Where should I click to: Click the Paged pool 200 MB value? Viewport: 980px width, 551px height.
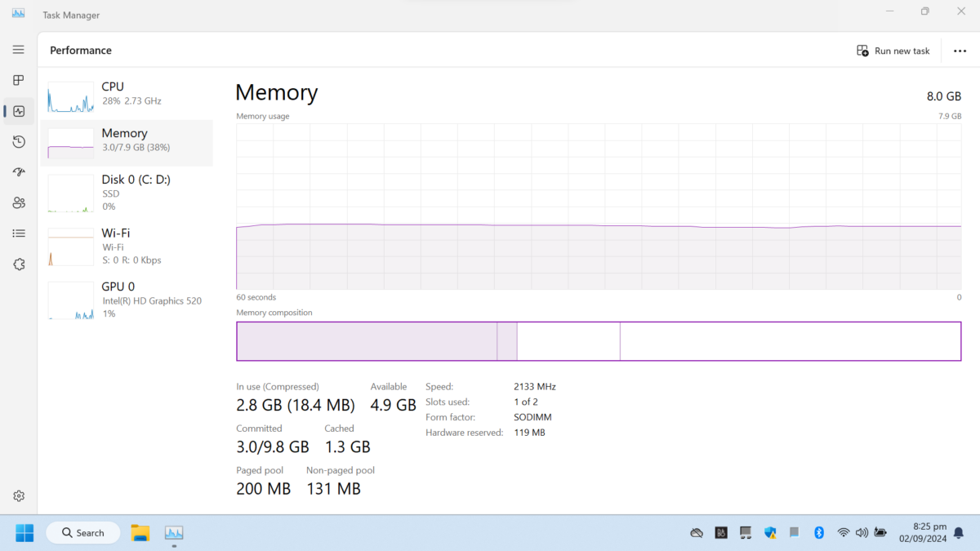tap(263, 489)
